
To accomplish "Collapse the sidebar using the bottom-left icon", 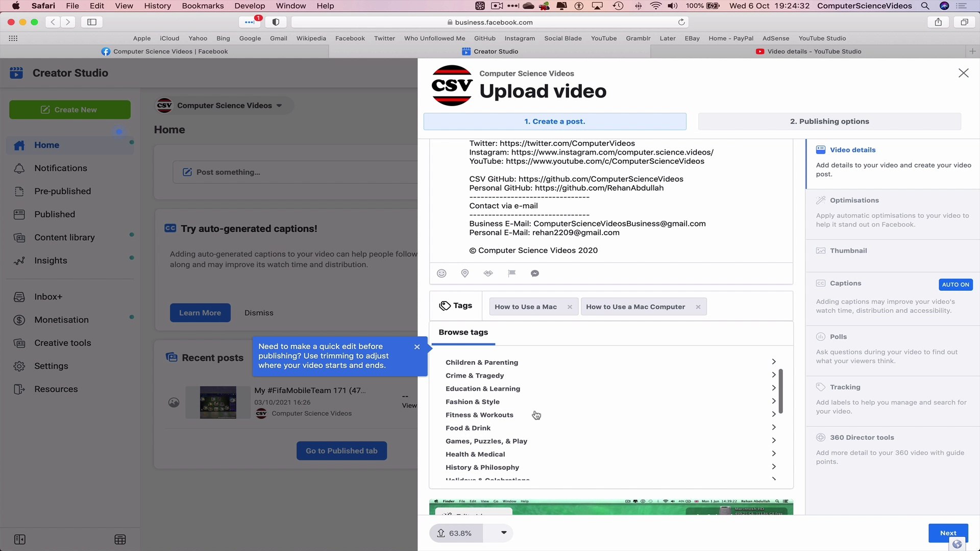I will [x=20, y=539].
